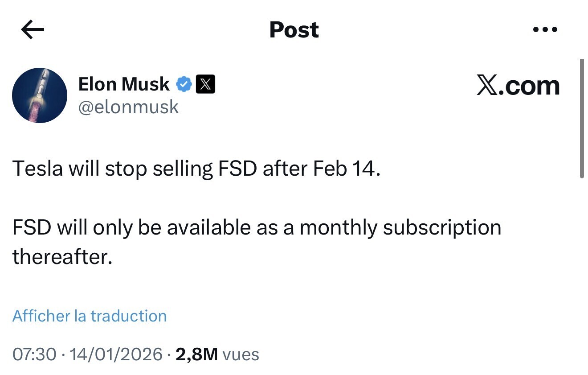Click "stop selling" in the post text
Viewport: 588px width, 375px height.
click(158, 169)
